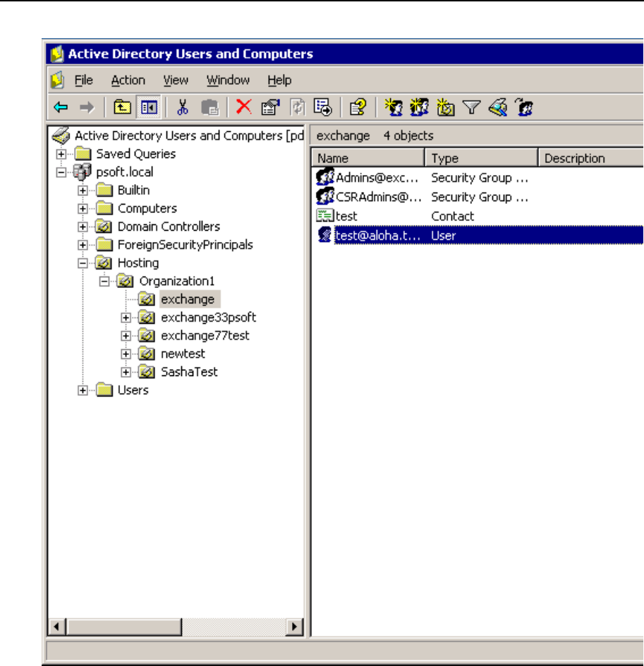Open the File menu

click(84, 80)
